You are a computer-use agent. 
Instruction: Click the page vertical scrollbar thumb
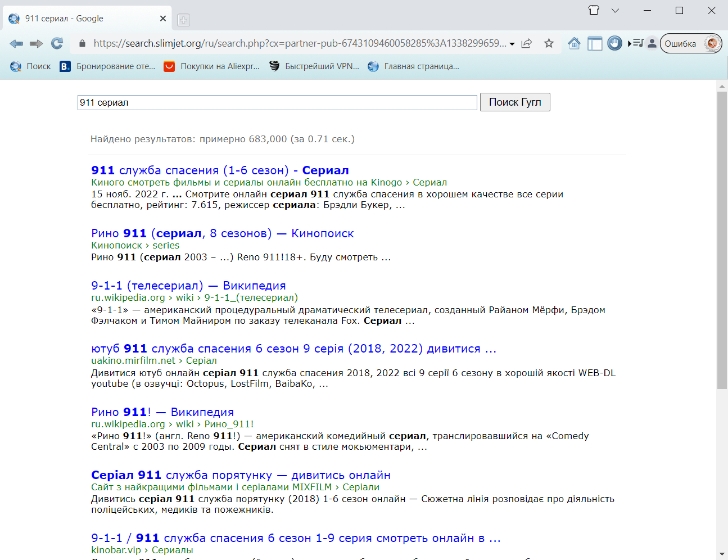(x=722, y=240)
